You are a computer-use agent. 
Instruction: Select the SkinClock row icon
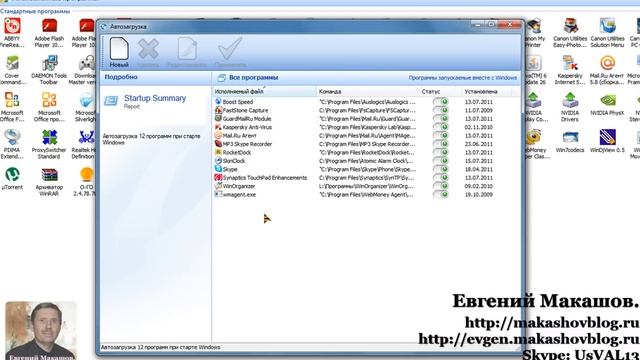(218, 160)
